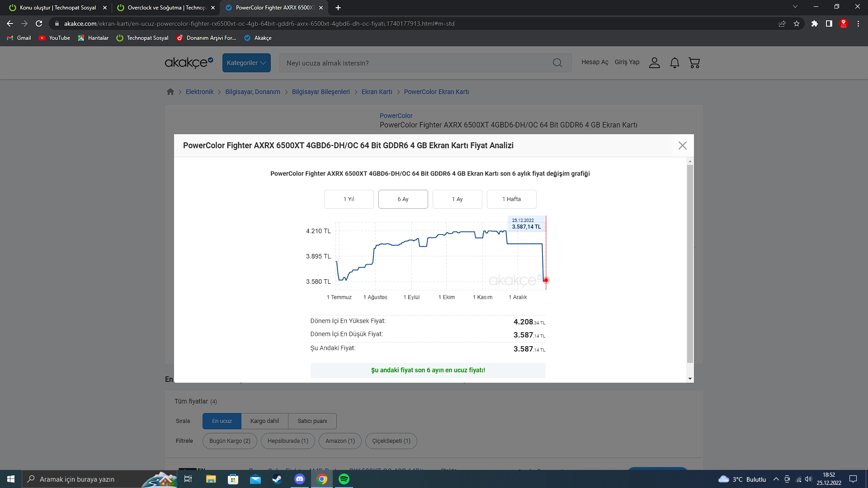Open the notifications bell icon
This screenshot has height=488, width=868.
tap(675, 63)
